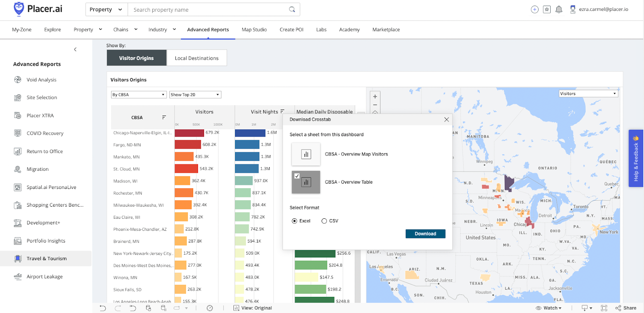Open View: Original in bottom toolbar
The height and width of the screenshot is (313, 644).
pyautogui.click(x=253, y=308)
